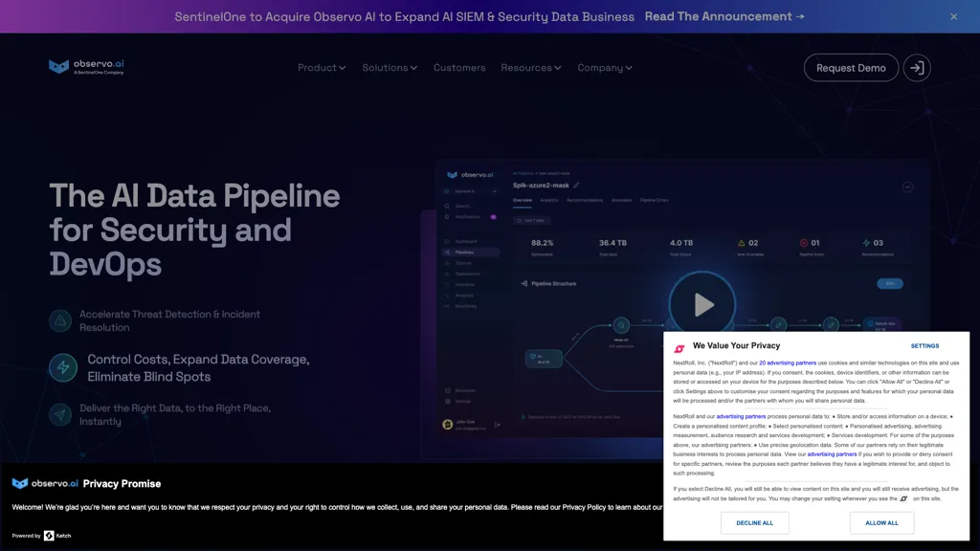Screen dimensions: 980x551
Task: Click the notifications bell in preview sidebar
Action: (447, 217)
